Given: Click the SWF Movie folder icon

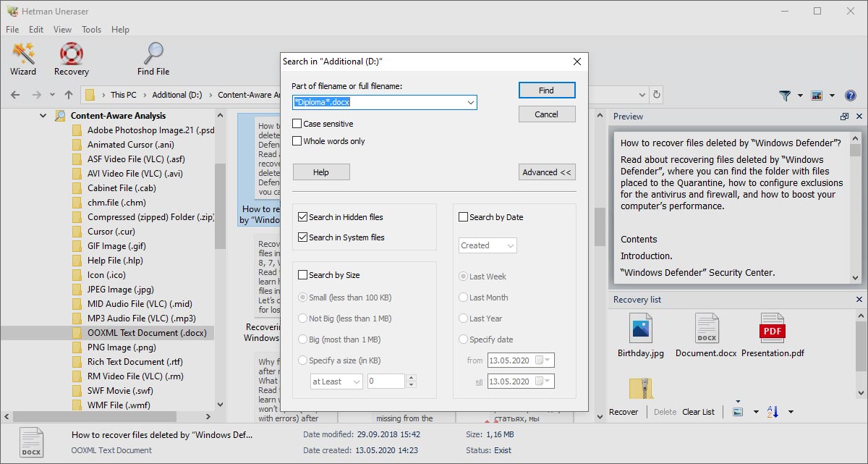Looking at the screenshot, I should point(77,391).
